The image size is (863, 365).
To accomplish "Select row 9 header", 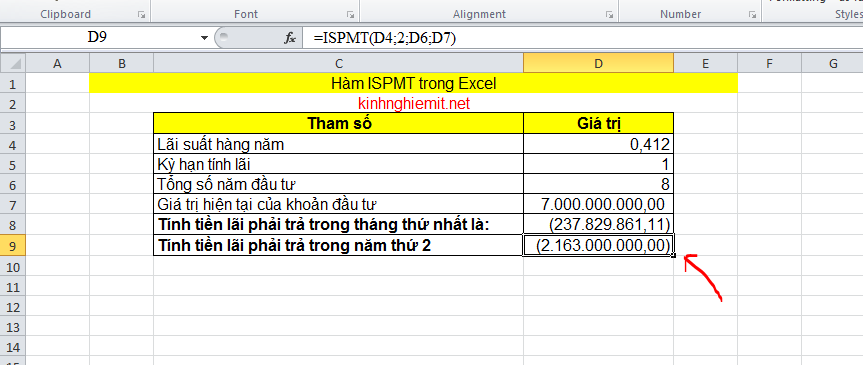I will [x=13, y=246].
